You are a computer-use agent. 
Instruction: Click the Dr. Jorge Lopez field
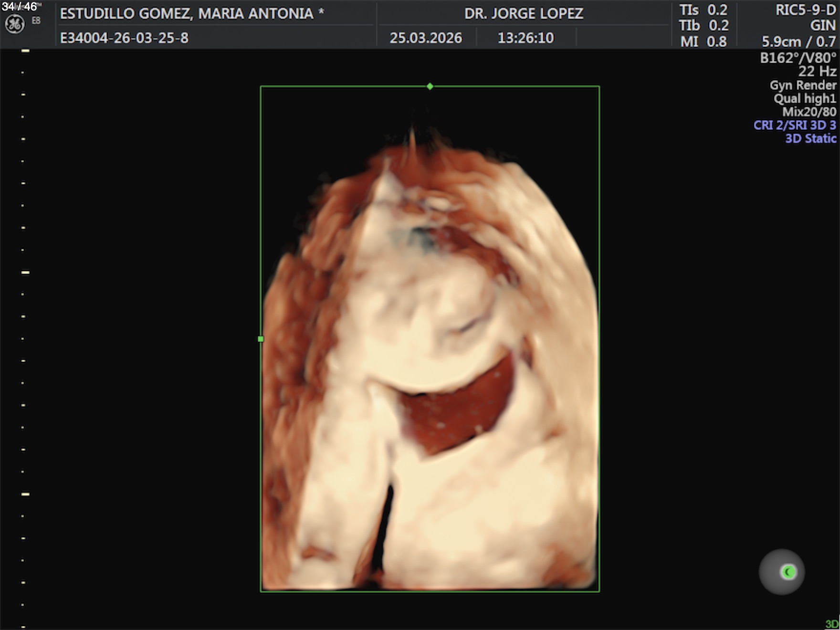(x=524, y=13)
